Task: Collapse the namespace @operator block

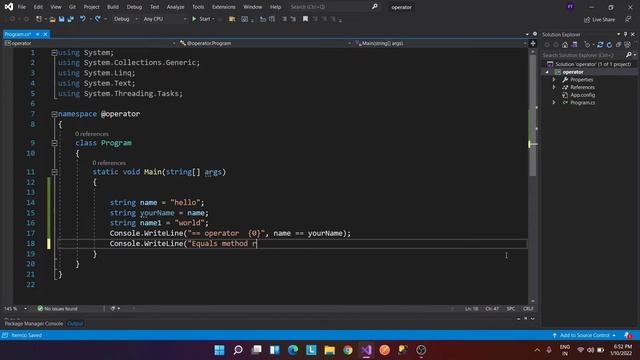Action: (54, 114)
